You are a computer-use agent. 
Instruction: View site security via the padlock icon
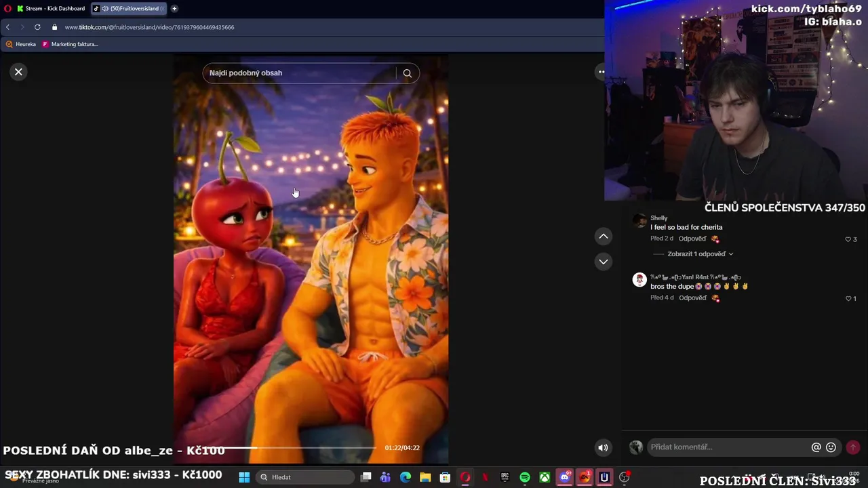click(x=55, y=27)
